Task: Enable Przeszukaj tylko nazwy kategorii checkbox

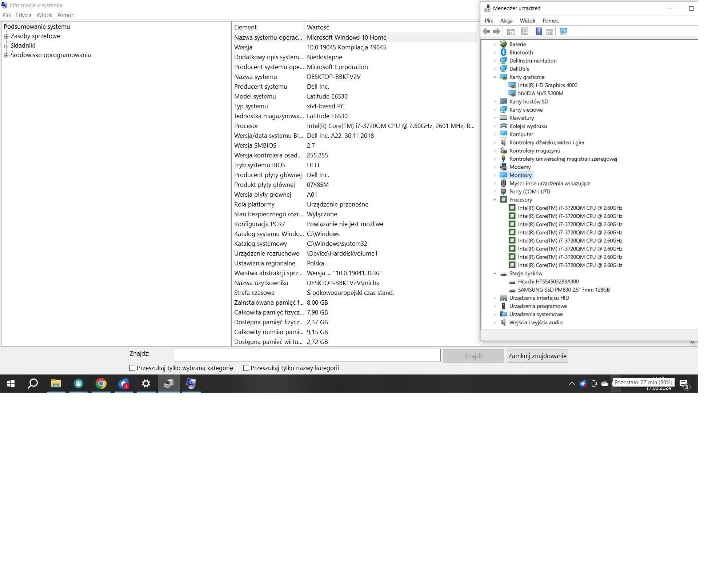Action: pos(246,368)
